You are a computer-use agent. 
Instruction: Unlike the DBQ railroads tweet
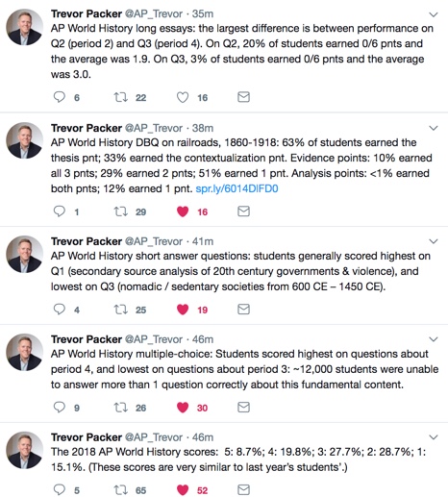tap(183, 211)
